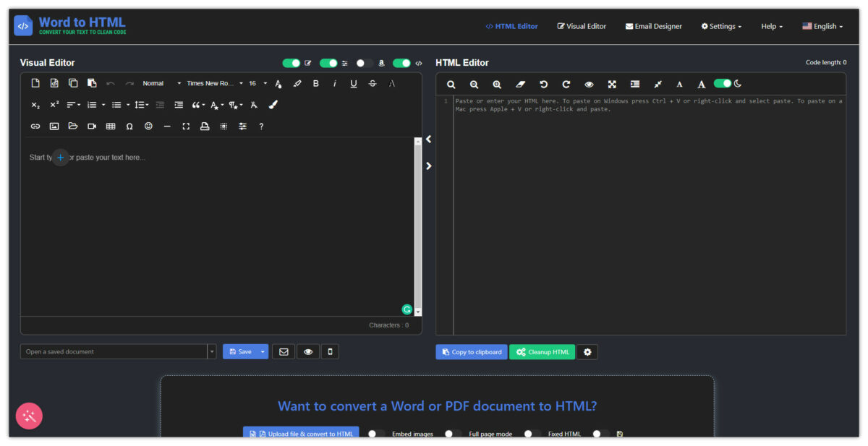The height and width of the screenshot is (446, 868).
Task: Toggle fullscreen in Visual Editor
Action: (x=186, y=126)
